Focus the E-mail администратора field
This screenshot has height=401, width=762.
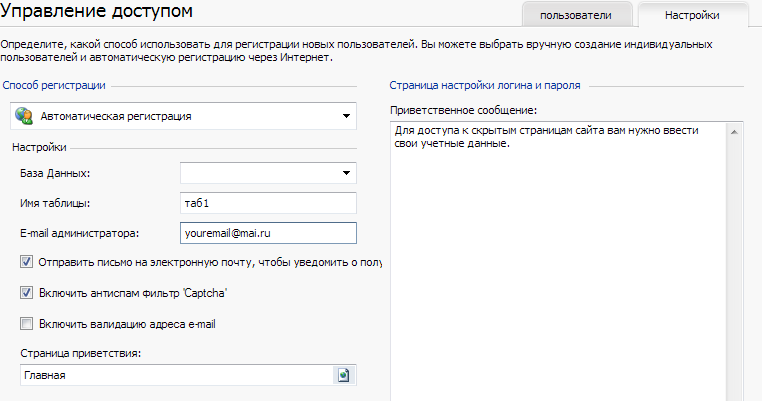tap(268, 233)
